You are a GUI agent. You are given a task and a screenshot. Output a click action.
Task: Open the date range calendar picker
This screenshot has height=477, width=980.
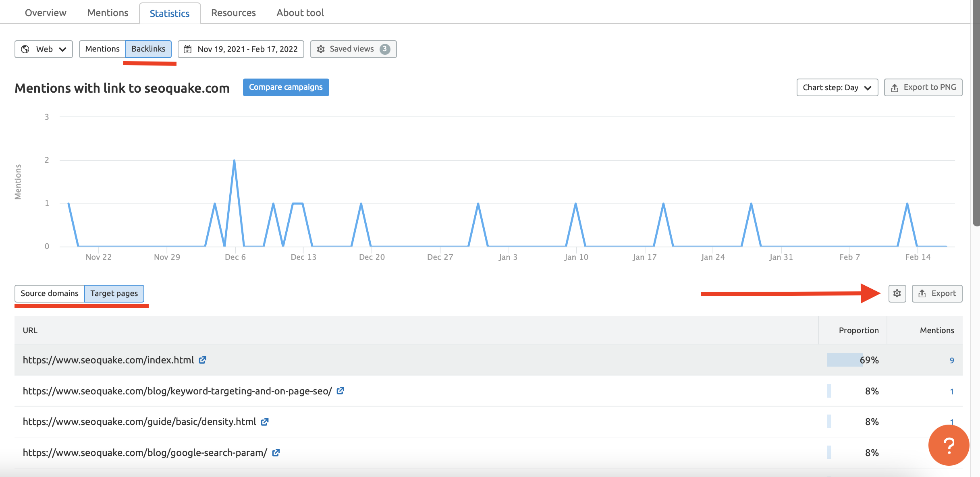241,49
